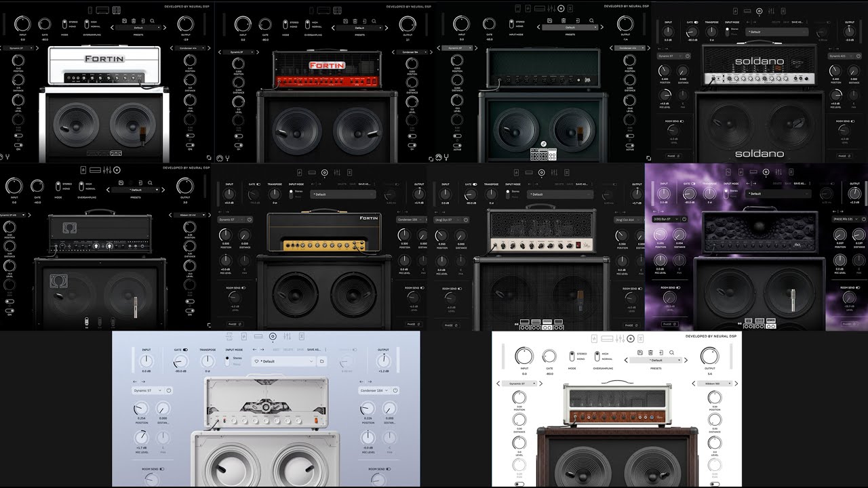
Task: Click the save preset icon in the white Fortin plugin
Action: click(124, 21)
